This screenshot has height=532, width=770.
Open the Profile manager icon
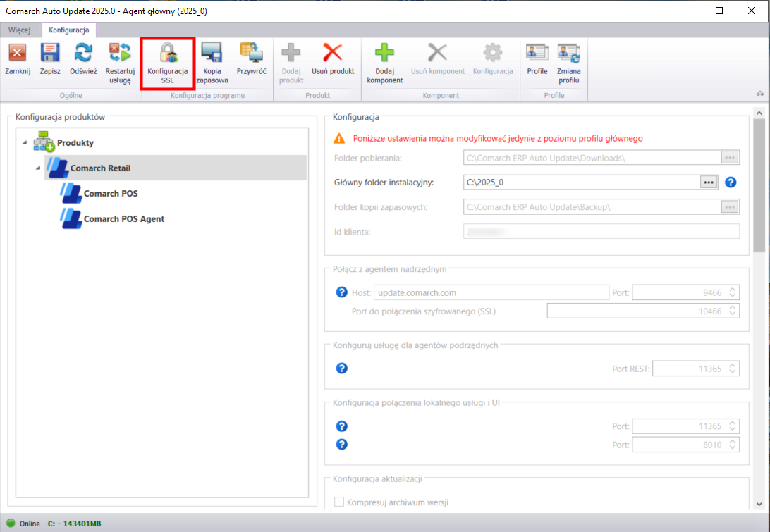(537, 53)
